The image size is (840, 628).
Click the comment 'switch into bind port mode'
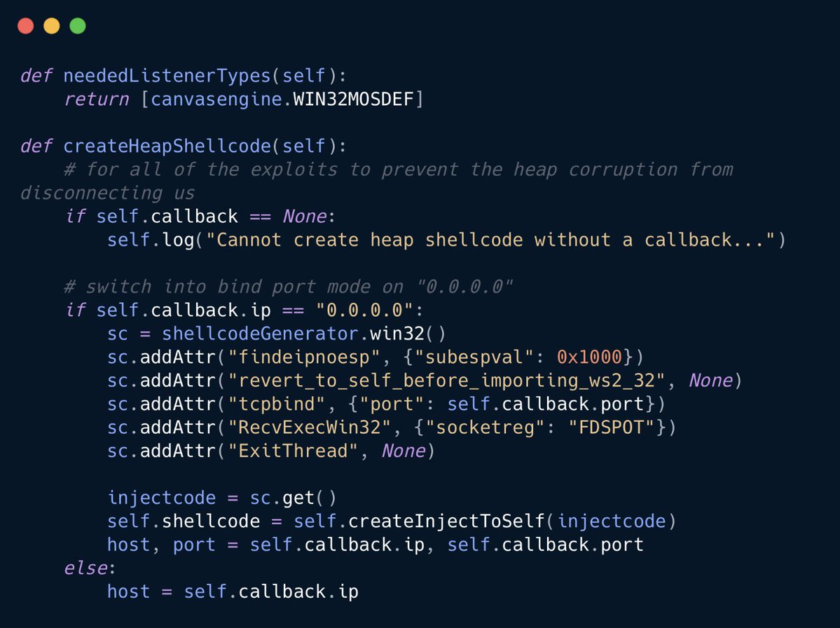[x=288, y=287]
